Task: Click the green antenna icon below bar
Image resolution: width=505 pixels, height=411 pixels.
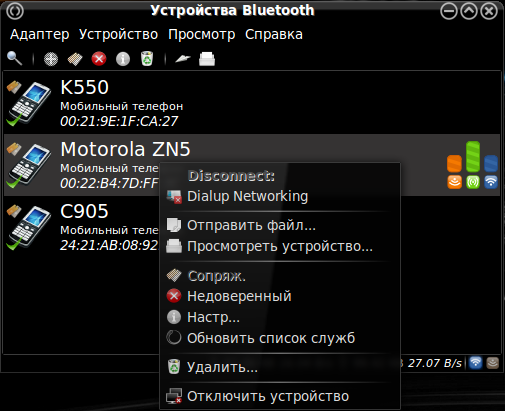Action: coord(473,182)
